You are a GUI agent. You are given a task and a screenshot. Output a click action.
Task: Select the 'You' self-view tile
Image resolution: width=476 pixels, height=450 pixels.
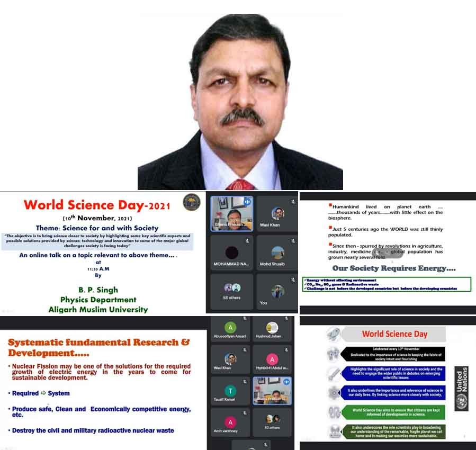point(277,292)
